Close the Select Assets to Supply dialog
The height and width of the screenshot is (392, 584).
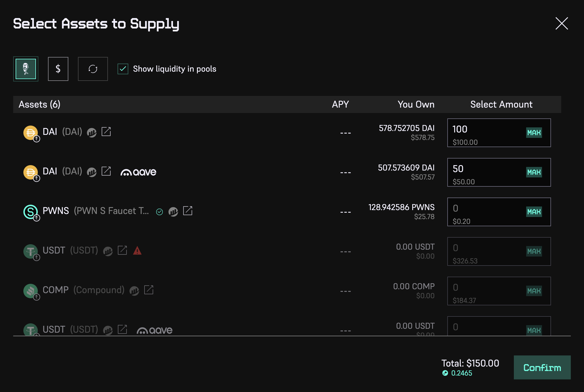[562, 23]
